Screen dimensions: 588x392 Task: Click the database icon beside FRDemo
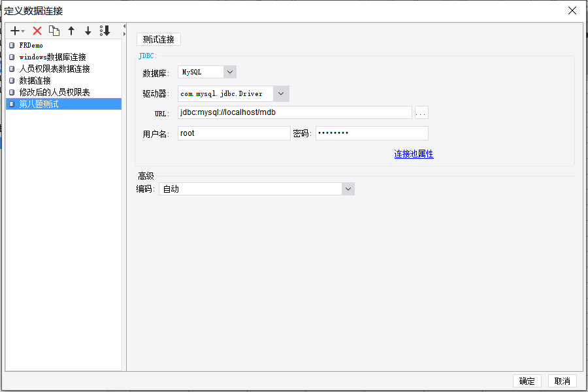tap(12, 45)
